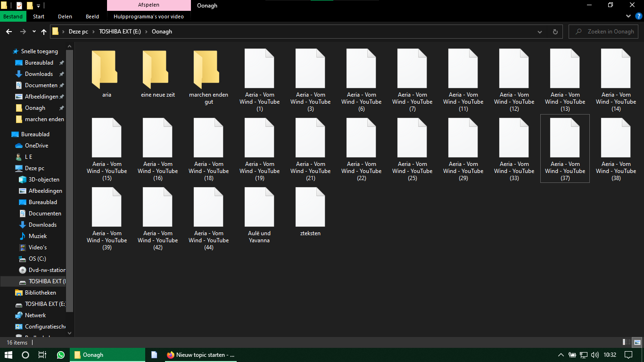Open the recent locations dropdown
This screenshot has width=644, height=362.
34,32
